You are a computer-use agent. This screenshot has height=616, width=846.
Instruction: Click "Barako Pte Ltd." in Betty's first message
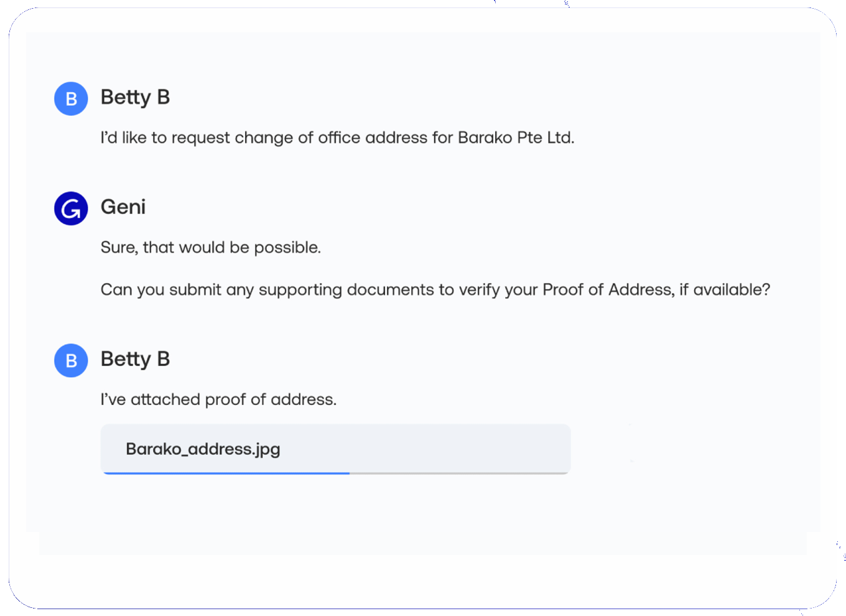(x=516, y=138)
